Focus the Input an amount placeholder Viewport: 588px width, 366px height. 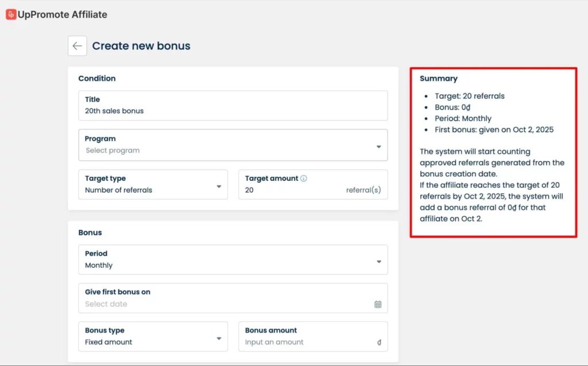point(274,342)
